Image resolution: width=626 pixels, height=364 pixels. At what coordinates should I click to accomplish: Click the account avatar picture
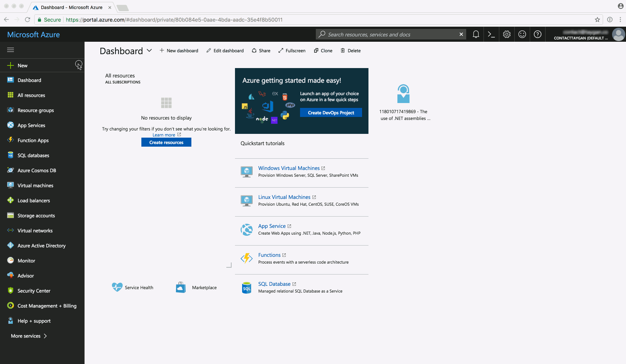pos(618,34)
